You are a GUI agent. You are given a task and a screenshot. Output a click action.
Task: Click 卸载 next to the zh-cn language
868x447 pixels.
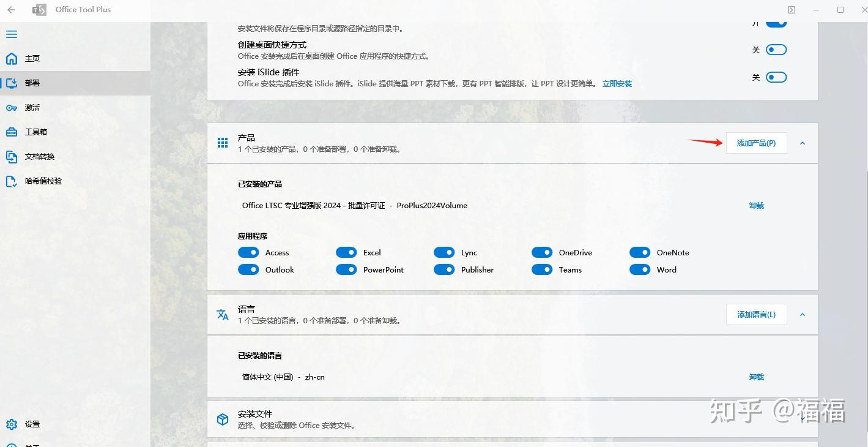756,377
